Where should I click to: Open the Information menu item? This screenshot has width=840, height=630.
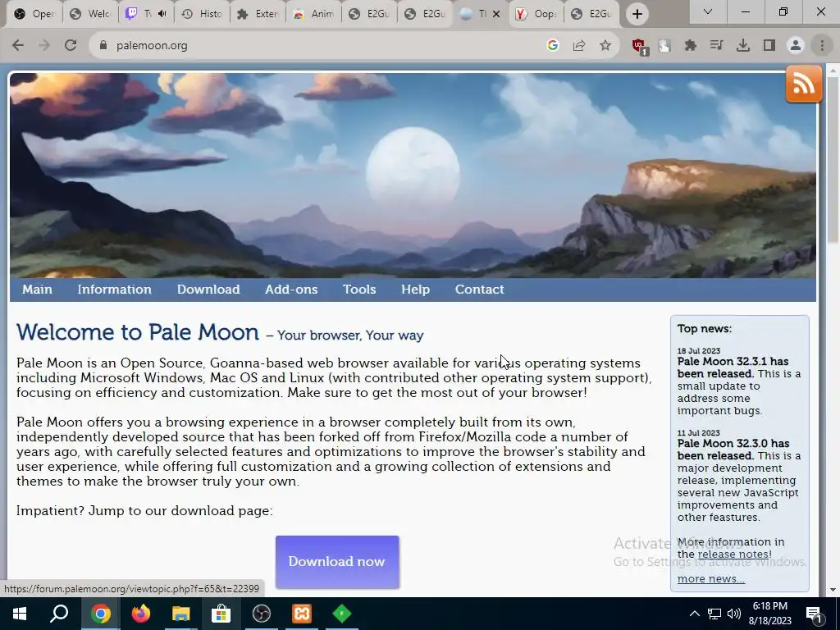click(114, 290)
